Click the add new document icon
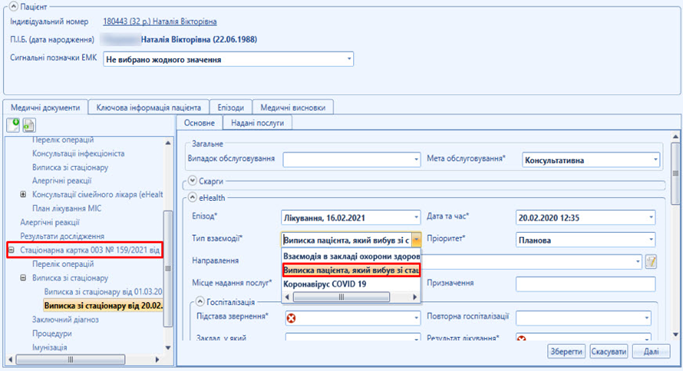This screenshot has width=683, height=371. tap(13, 125)
